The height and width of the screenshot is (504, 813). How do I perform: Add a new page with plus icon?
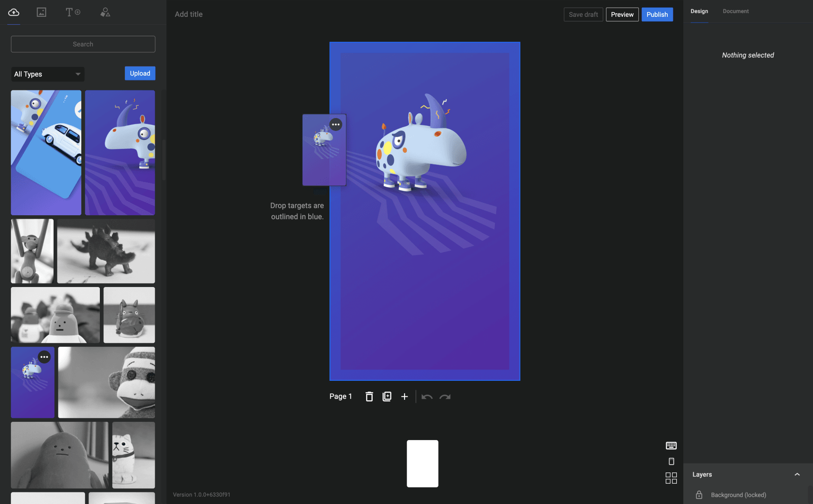pos(405,396)
